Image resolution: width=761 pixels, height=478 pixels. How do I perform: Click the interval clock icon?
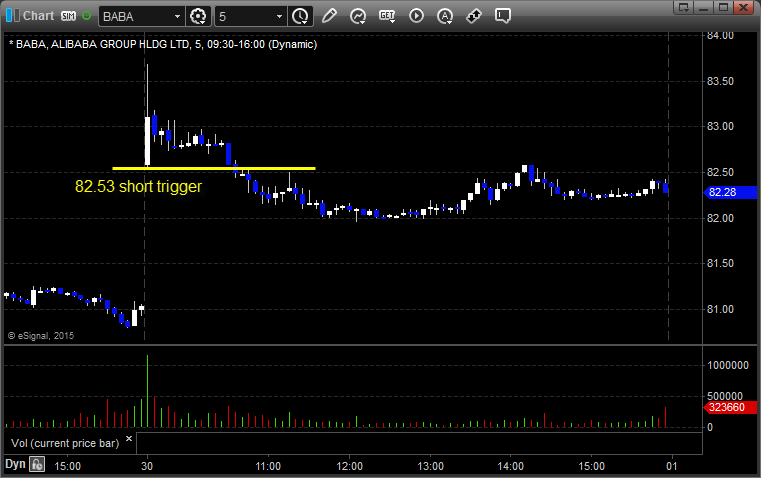[299, 16]
